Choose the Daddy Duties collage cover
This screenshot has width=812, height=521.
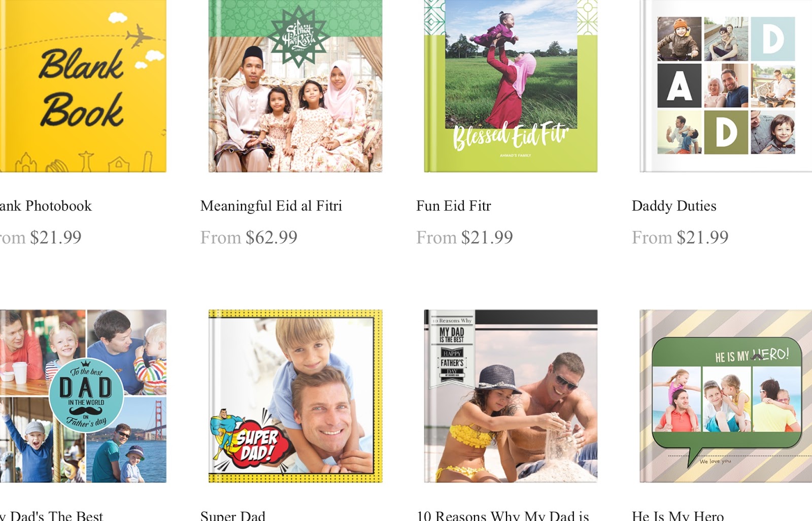coord(726,86)
